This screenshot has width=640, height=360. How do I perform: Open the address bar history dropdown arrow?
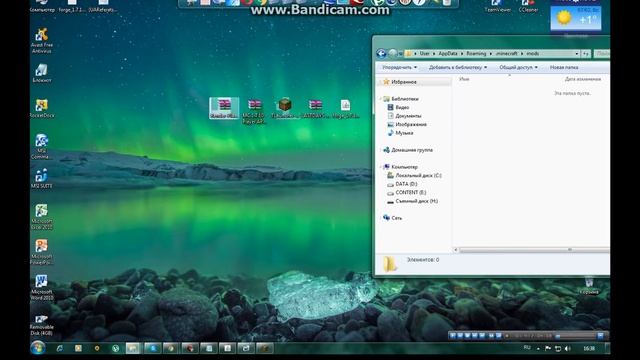576,53
